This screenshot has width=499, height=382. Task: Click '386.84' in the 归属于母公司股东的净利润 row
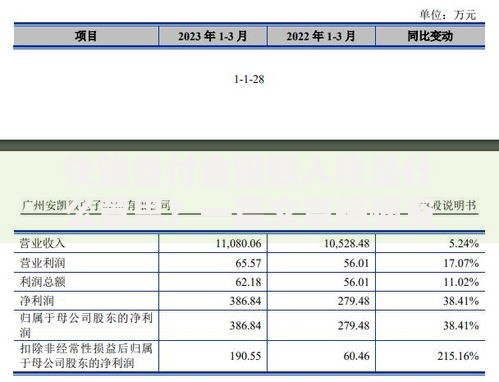pyautogui.click(x=245, y=325)
